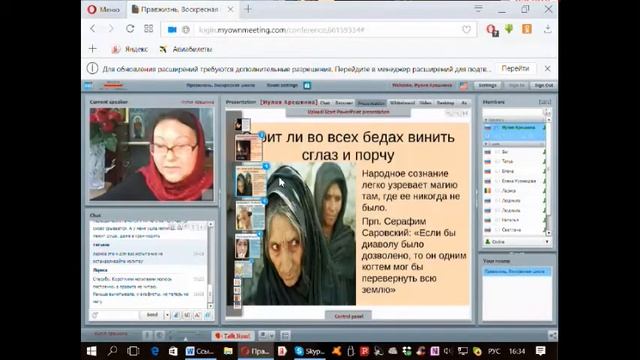
Task: Open the Яндекс bookmark
Action: [130, 49]
